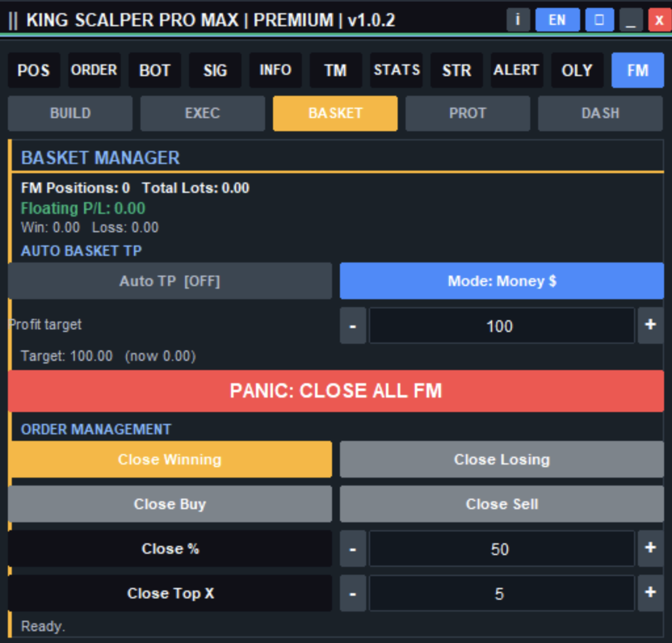Decrease profit target with minus button
Screen dimensions: 672x643
(352, 325)
